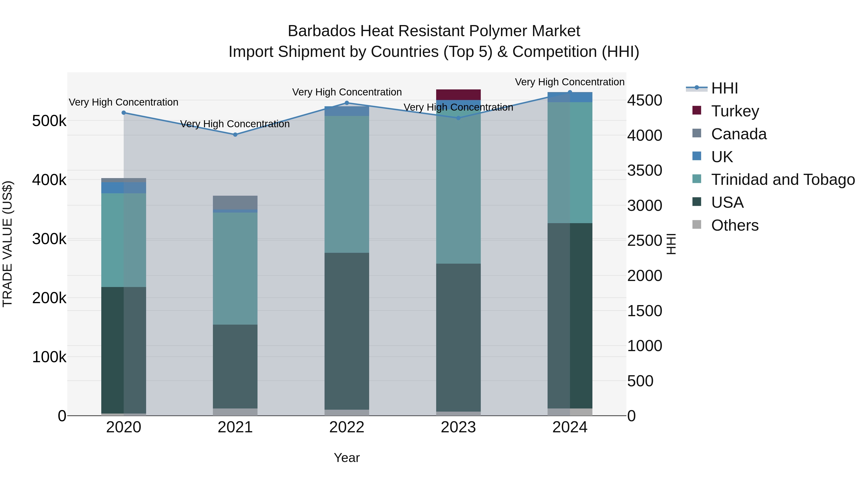Click the 2021 x-axis label
Screen dimensions: 868x488
coord(235,427)
